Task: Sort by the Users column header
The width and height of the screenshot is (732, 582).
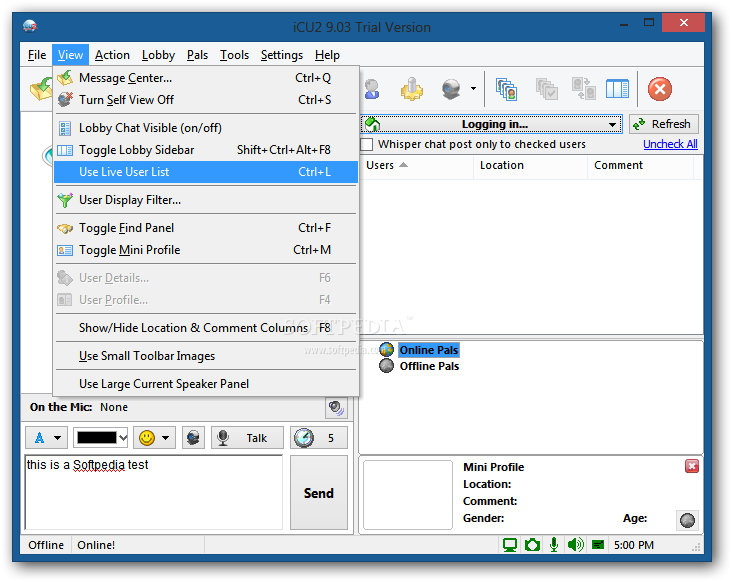Action: point(417,165)
